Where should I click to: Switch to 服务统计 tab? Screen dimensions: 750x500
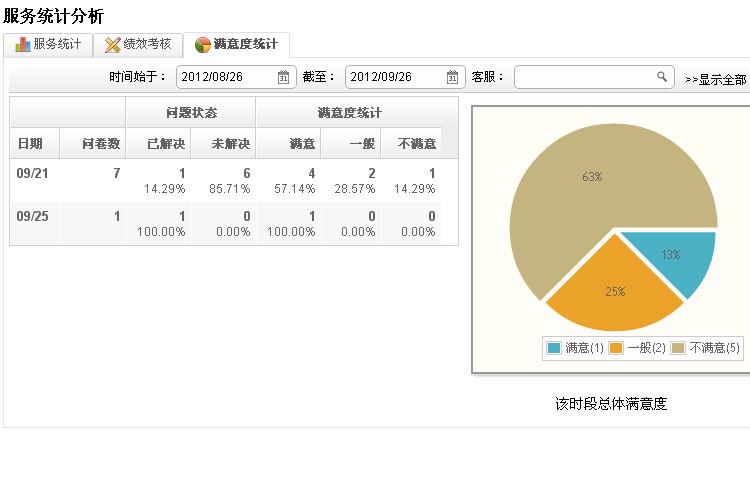pyautogui.click(x=48, y=44)
